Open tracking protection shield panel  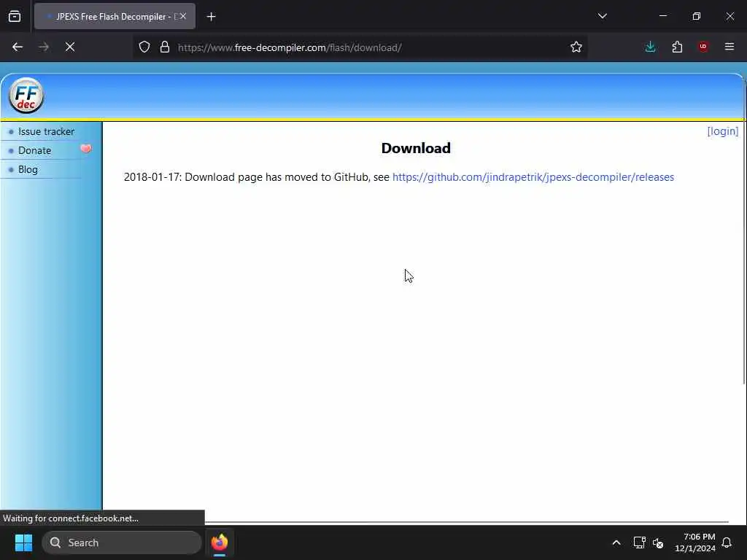[x=144, y=47]
